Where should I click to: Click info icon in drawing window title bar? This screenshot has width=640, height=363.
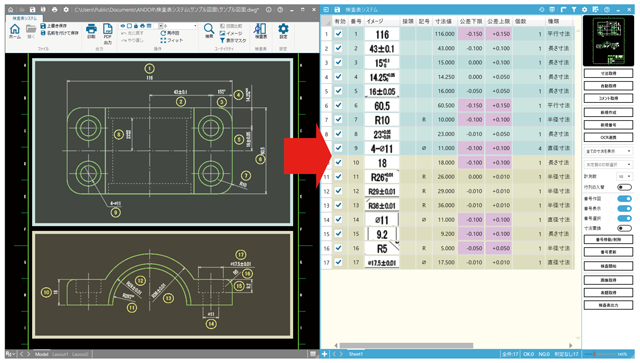coord(269,9)
